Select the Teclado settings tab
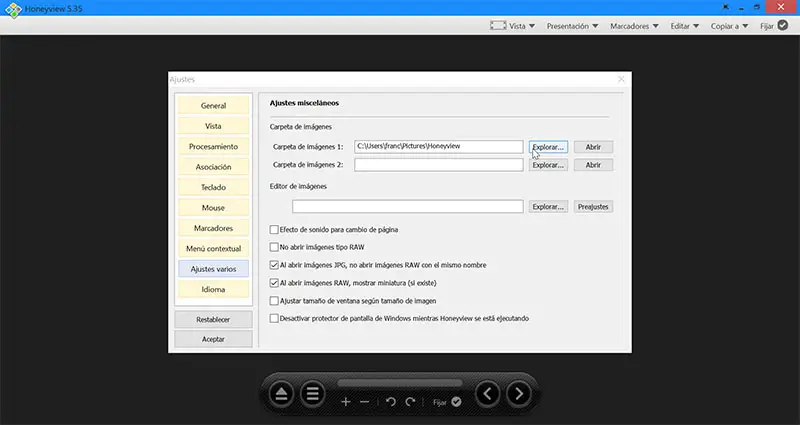Viewport: 800px width, 425px height. [x=213, y=187]
